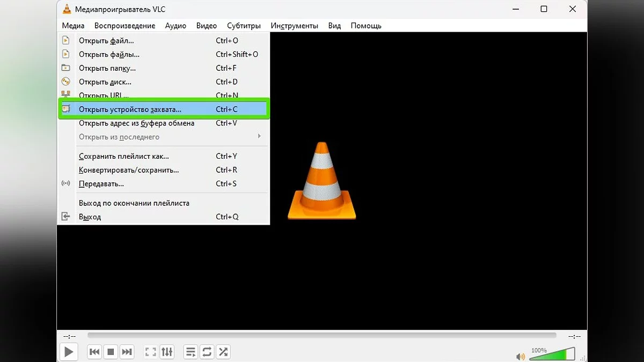Expand the Открыть из последнего submenu
The height and width of the screenshot is (362, 644).
[x=163, y=137]
